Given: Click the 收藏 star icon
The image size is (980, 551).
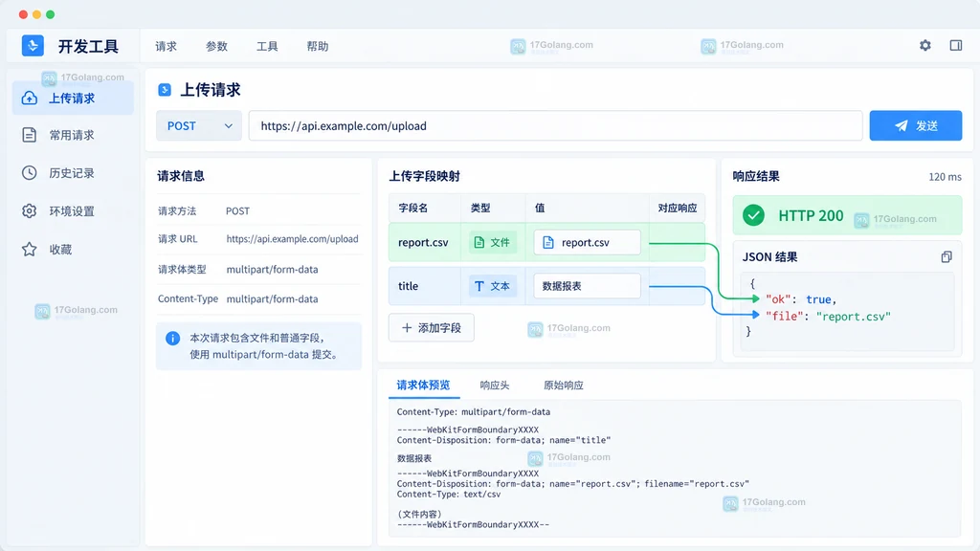Looking at the screenshot, I should [x=30, y=250].
